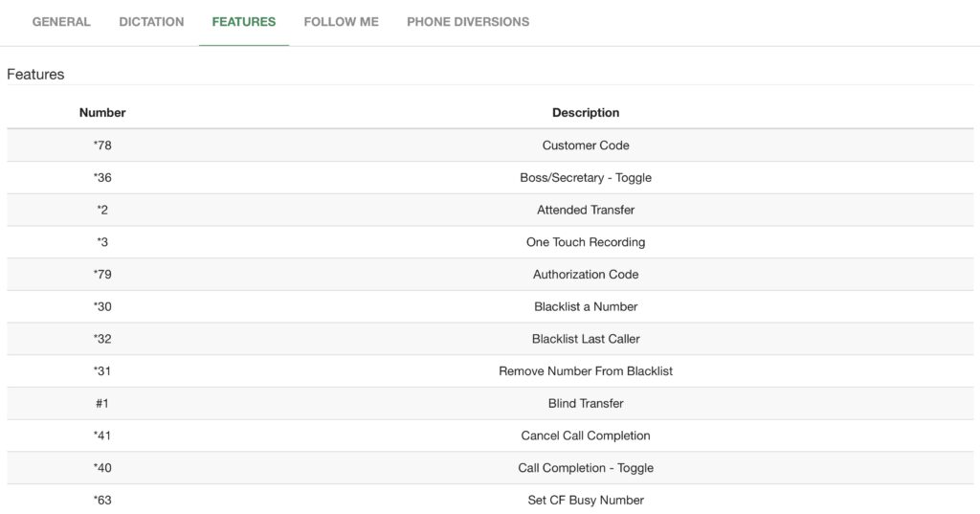
Task: Select the Blacklist Last Caller row
Action: pyautogui.click(x=586, y=339)
